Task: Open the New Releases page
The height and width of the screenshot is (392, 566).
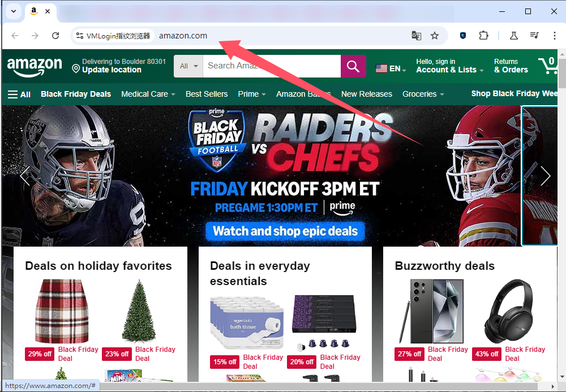Action: (x=367, y=94)
